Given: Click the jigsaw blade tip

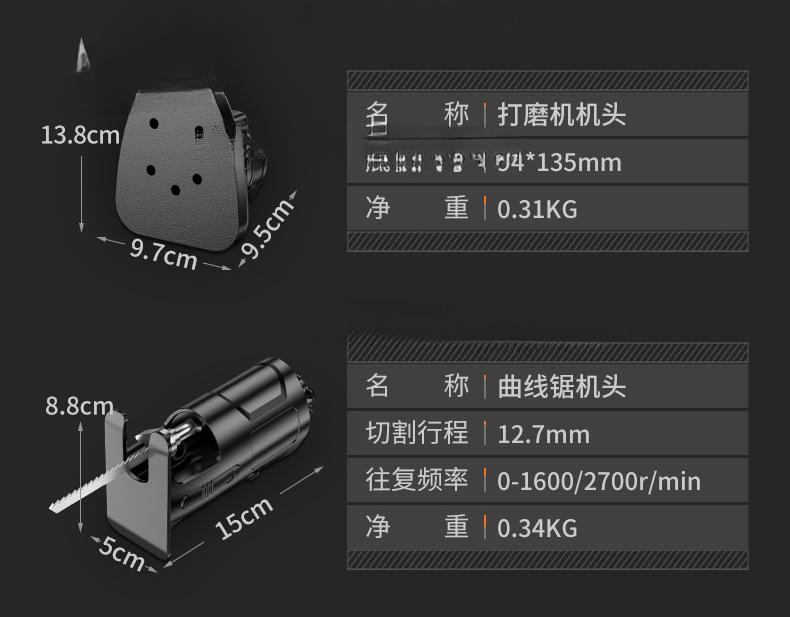Looking at the screenshot, I should tap(54, 506).
